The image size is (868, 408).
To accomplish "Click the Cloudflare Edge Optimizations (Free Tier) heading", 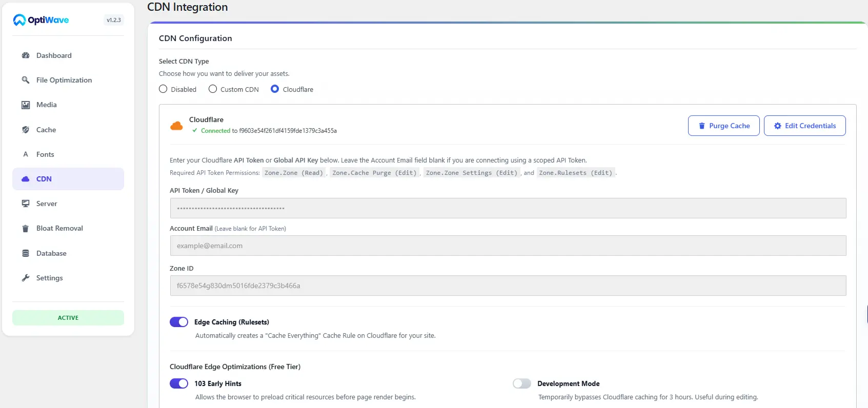I will [235, 366].
